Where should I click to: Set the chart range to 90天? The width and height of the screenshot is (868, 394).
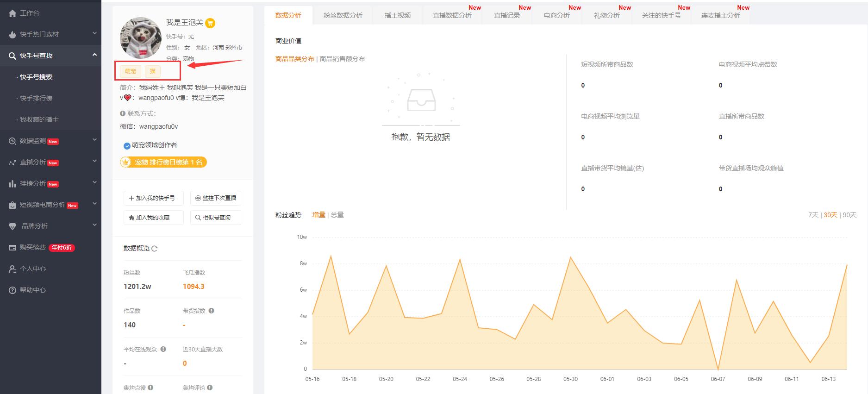coord(849,215)
